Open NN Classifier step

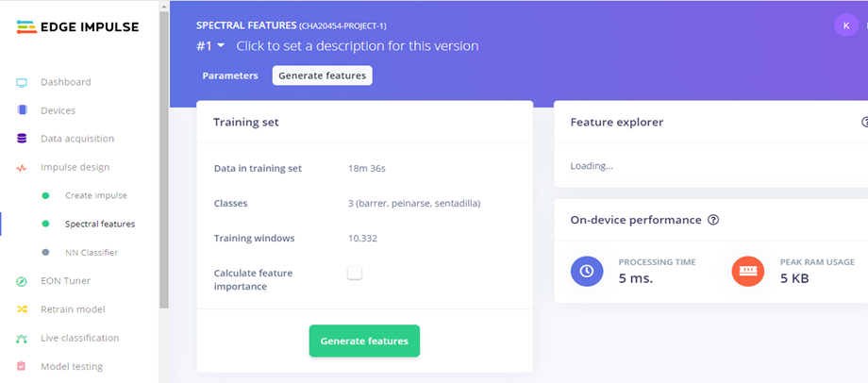(x=92, y=253)
